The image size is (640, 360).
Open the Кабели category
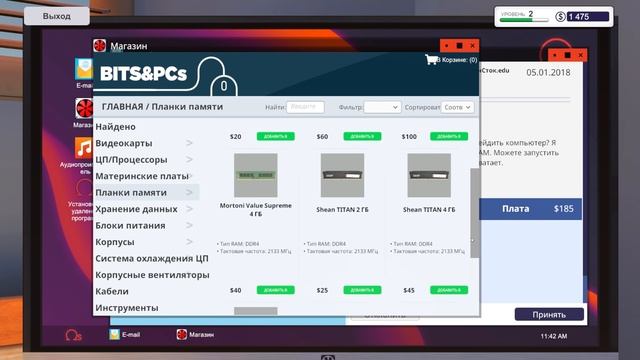tap(112, 291)
